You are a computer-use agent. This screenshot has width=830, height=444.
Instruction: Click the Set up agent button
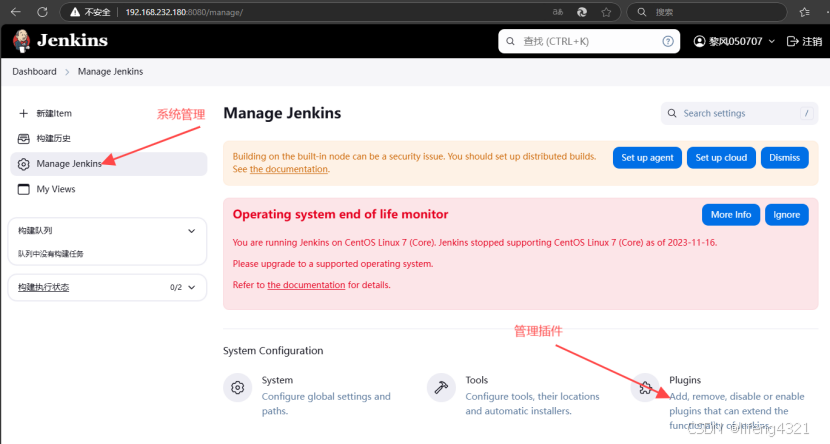[647, 158]
